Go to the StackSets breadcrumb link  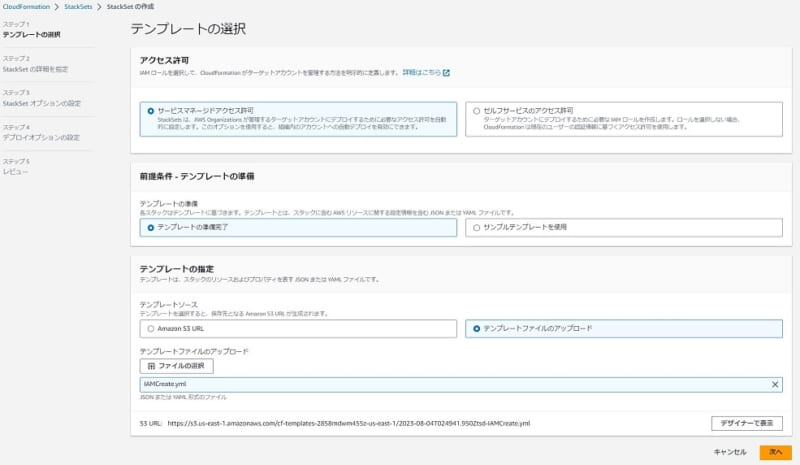[78, 7]
